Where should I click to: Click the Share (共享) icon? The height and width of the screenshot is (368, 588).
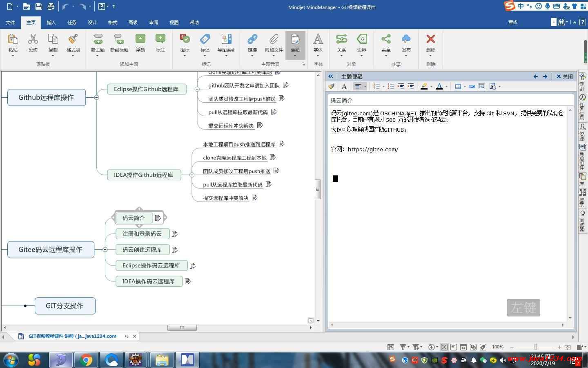[x=386, y=39]
